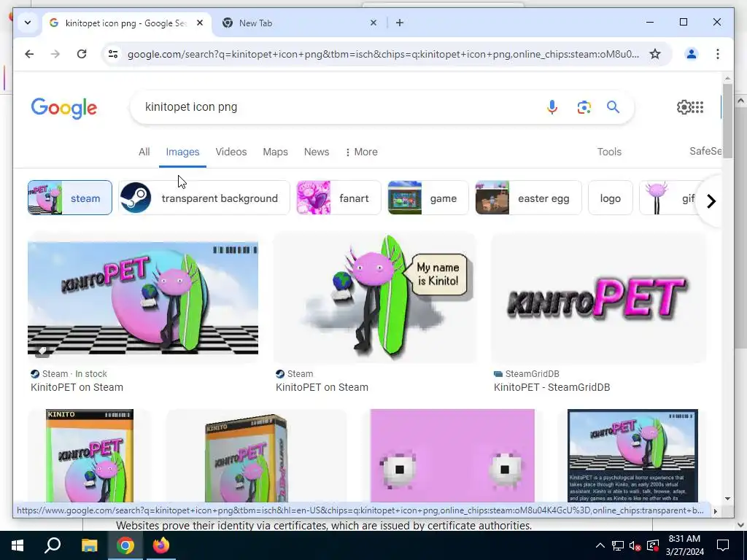Close the New Tab tab
The image size is (747, 560).
pos(373,23)
